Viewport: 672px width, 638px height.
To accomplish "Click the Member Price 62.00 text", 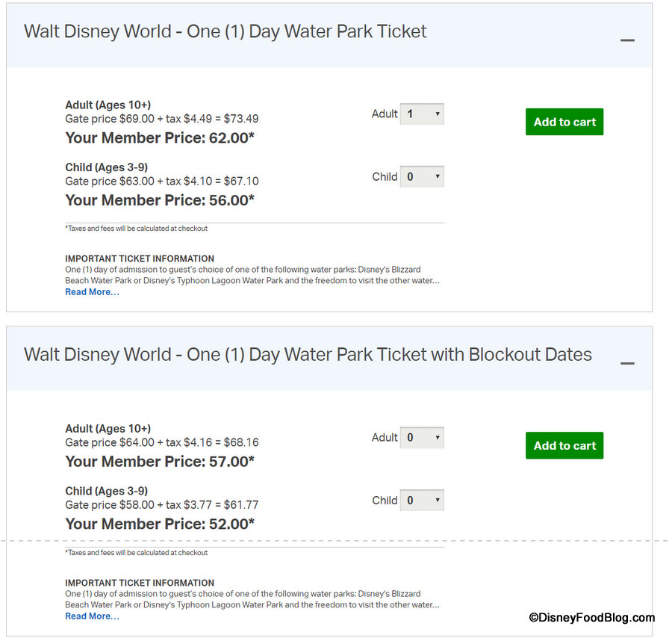I will pyautogui.click(x=160, y=138).
